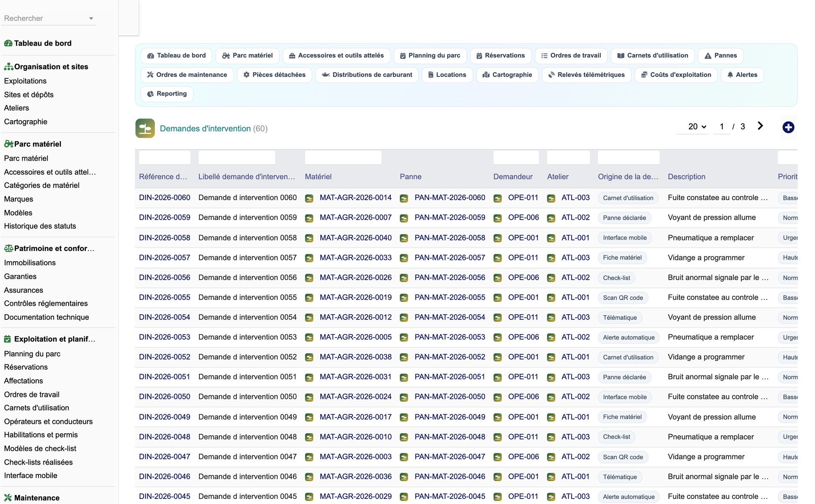
Task: Open the Alertes tab
Action: (742, 75)
